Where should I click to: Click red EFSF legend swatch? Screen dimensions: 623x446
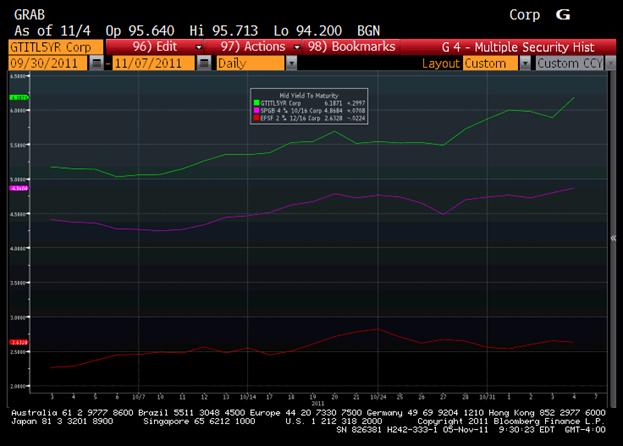click(x=257, y=118)
